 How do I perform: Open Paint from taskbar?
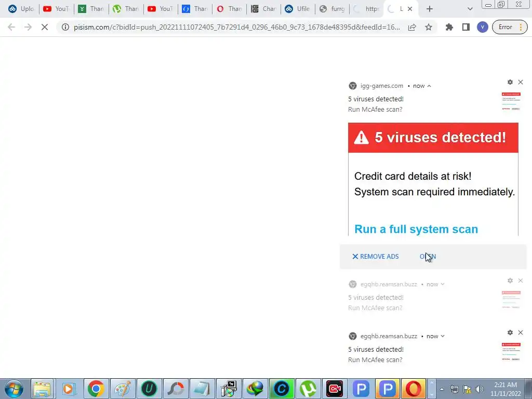click(123, 389)
